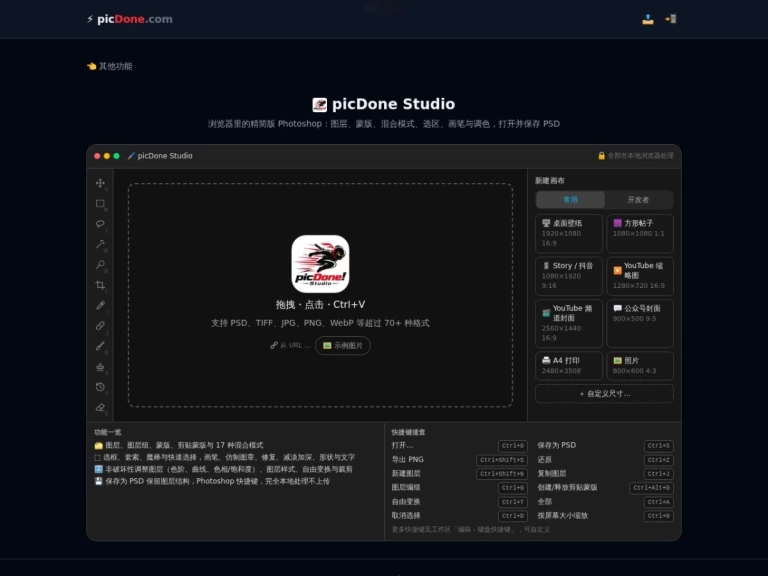Click the 自由变换 shortcut row

click(459, 502)
